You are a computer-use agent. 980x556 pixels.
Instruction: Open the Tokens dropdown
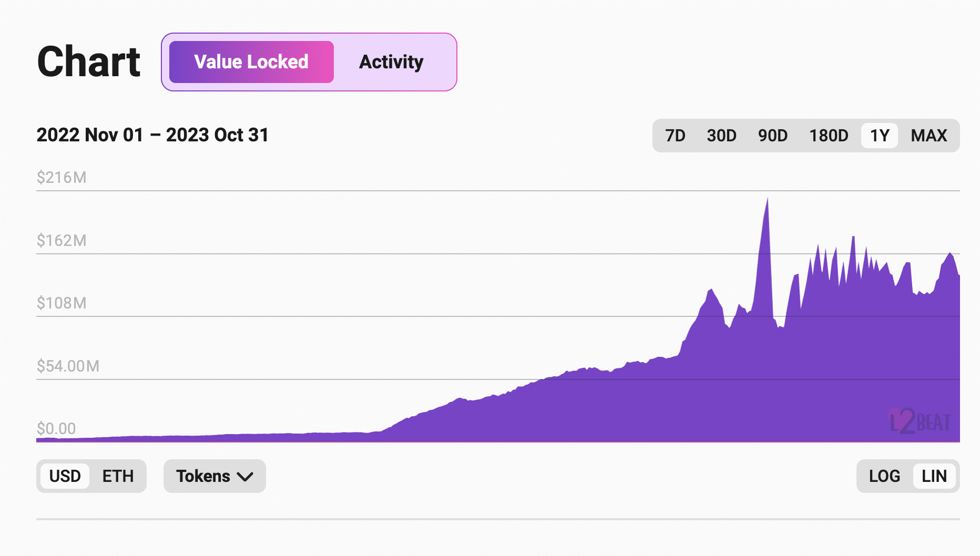(215, 476)
